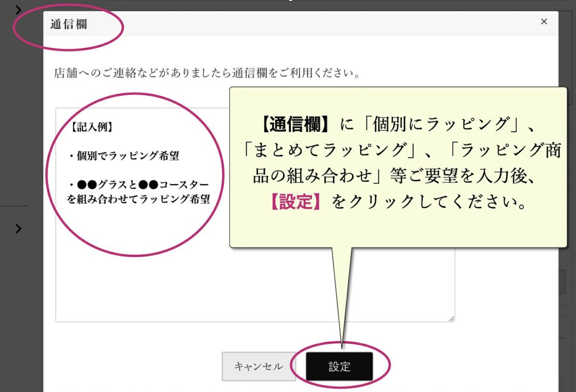The width and height of the screenshot is (576, 392).
Task: Click the を組み合わせてラッピング希望 text line
Action: coord(139,199)
